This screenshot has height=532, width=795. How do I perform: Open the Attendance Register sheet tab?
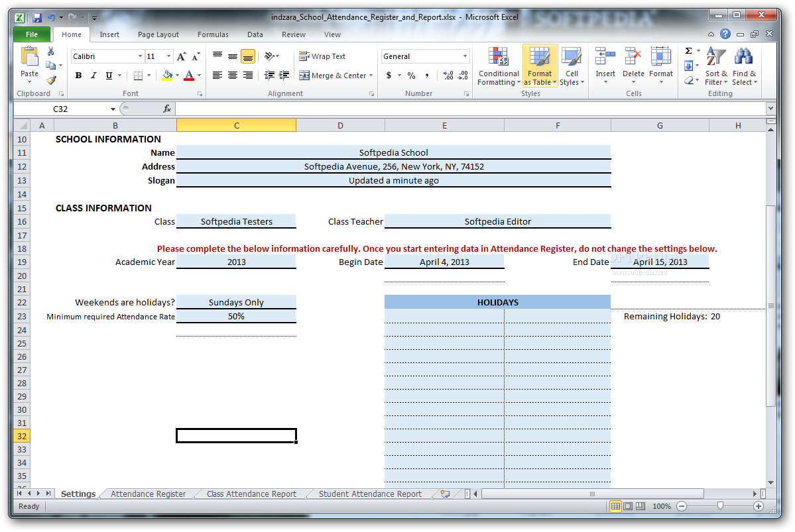point(148,494)
